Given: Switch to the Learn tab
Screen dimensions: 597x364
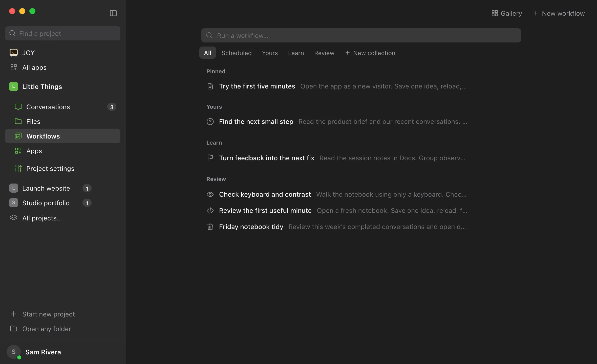Looking at the screenshot, I should point(296,53).
